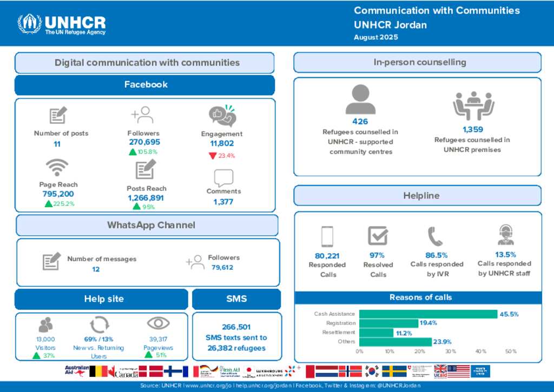
Task: Click the Pageviews eye icon
Action: pos(158,323)
